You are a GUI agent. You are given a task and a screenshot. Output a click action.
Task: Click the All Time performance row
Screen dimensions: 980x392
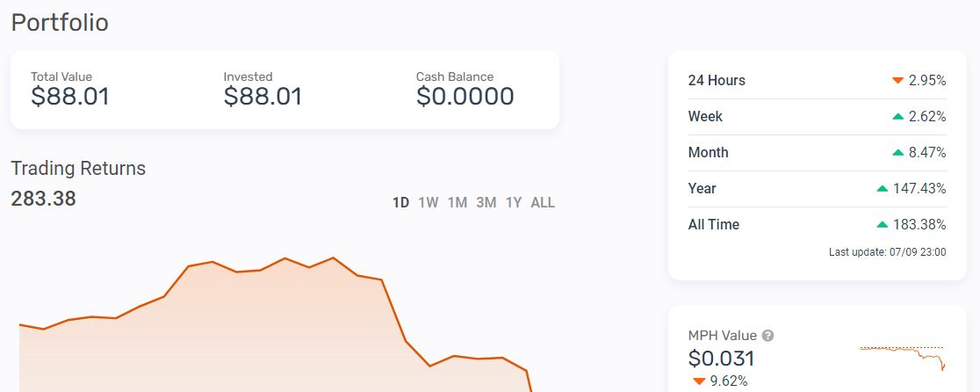(817, 224)
